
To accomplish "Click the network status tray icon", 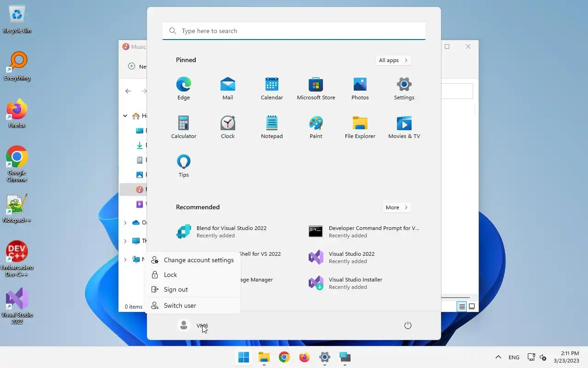I will coord(531,357).
